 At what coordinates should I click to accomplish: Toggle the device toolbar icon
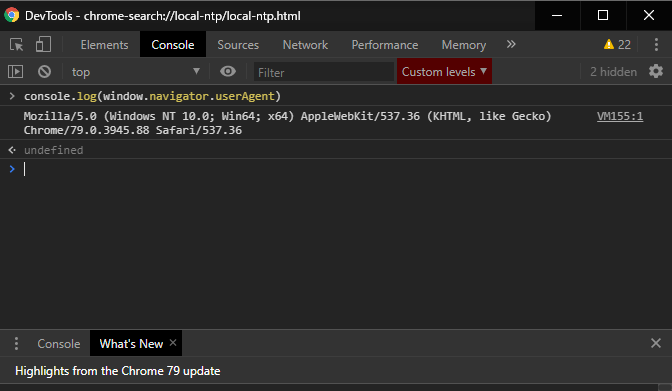(x=43, y=45)
